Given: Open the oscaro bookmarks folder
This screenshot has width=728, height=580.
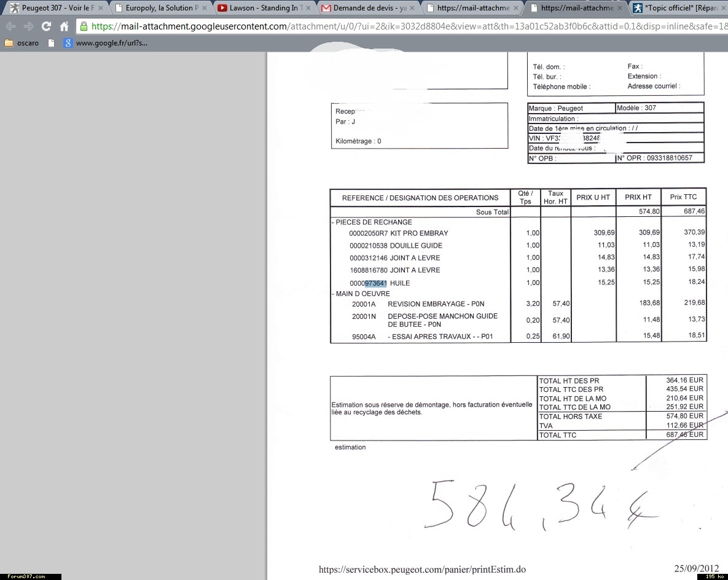Looking at the screenshot, I should (22, 43).
